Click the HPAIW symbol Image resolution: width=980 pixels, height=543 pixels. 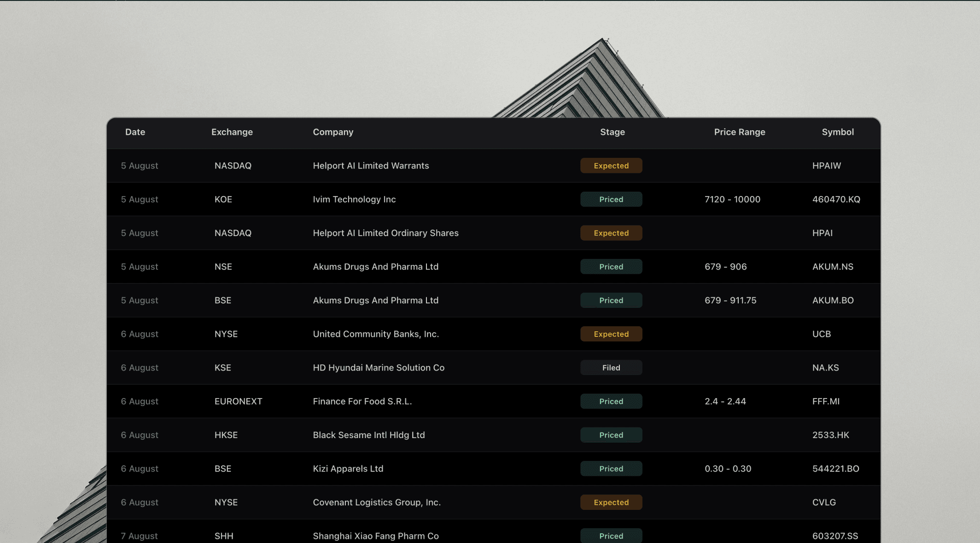[826, 166]
